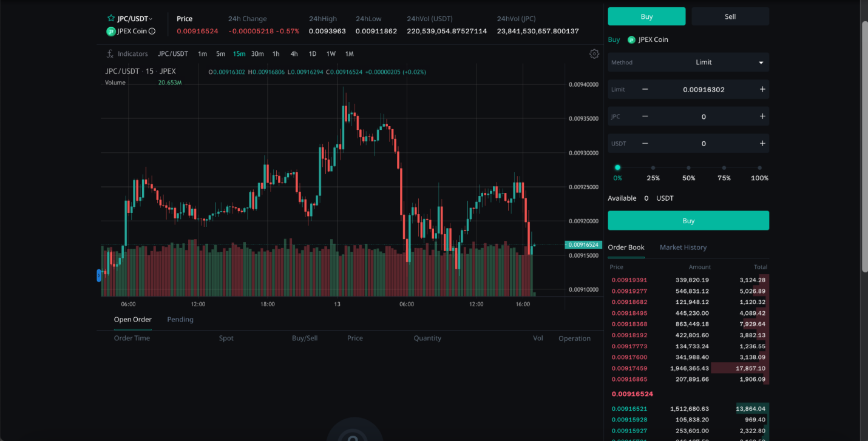Select the 15m timeframe

(239, 54)
